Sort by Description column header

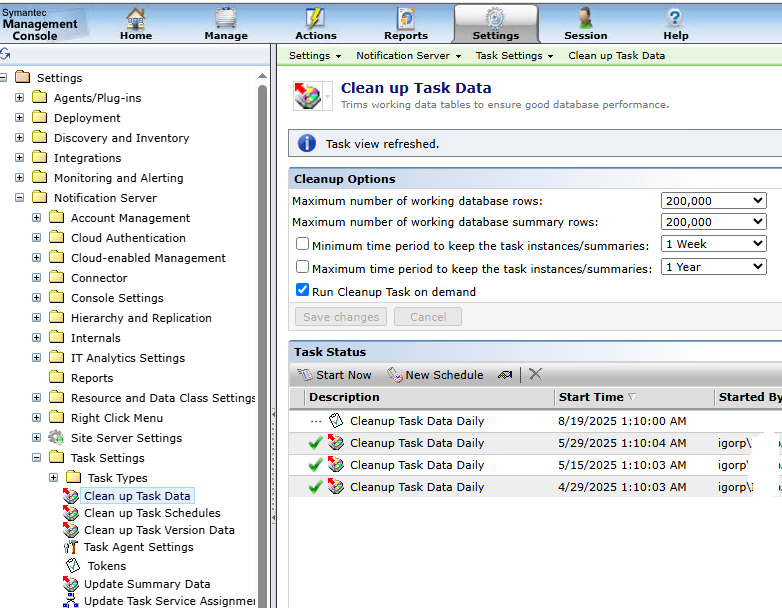pyautogui.click(x=429, y=397)
